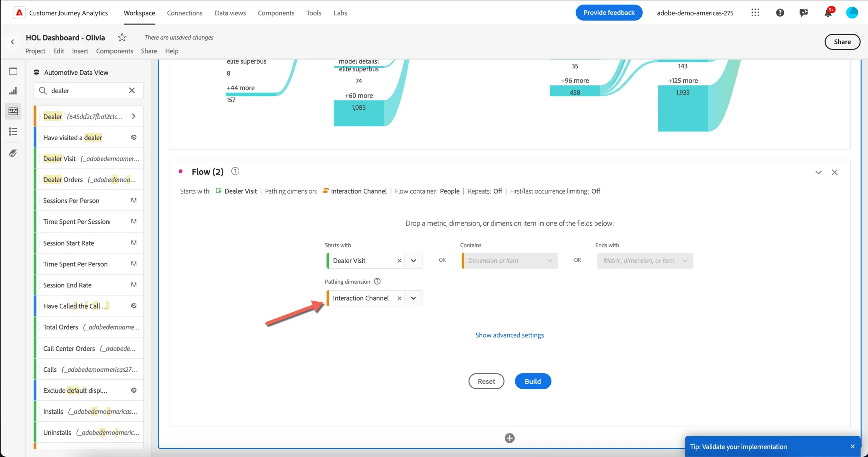Open the Labs tab
This screenshot has height=457, width=868.
tap(340, 13)
